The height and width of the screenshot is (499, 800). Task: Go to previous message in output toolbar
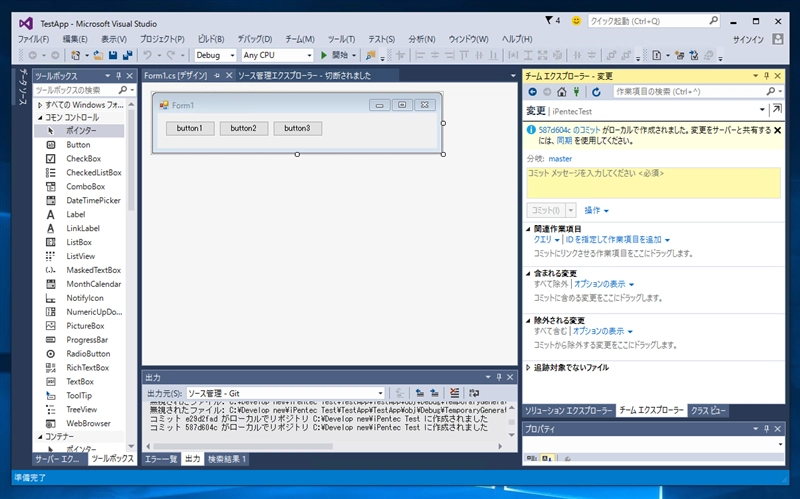[419, 393]
